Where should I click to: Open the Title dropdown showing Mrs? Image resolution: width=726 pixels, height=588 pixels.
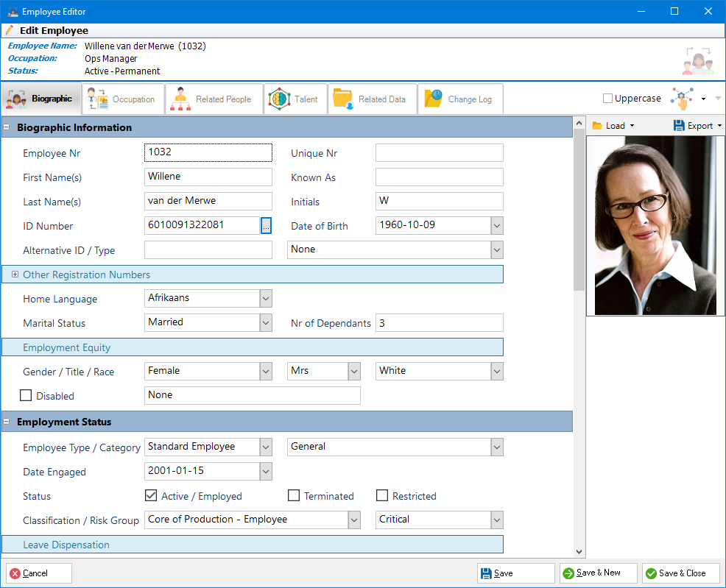click(354, 371)
